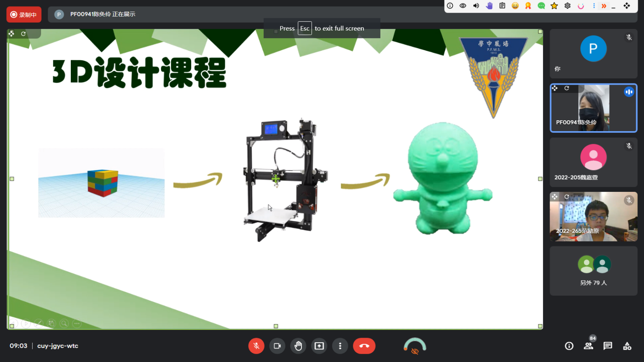
Task: Open the blue three-dot menu in the extension toolbar
Action: (x=594, y=6)
